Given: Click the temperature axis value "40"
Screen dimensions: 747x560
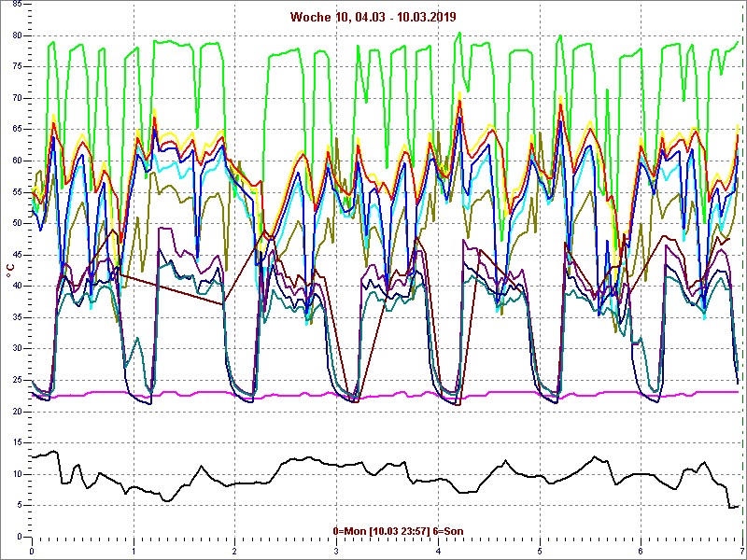Looking at the screenshot, I should (16, 287).
